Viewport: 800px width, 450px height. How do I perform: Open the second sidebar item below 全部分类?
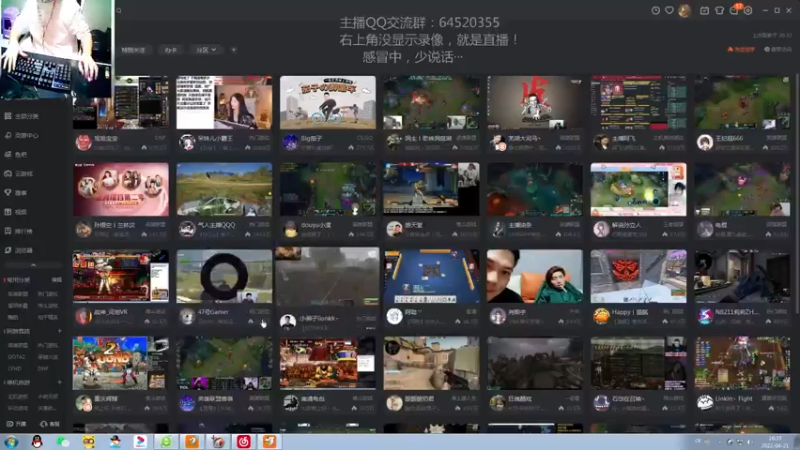[x=22, y=135]
